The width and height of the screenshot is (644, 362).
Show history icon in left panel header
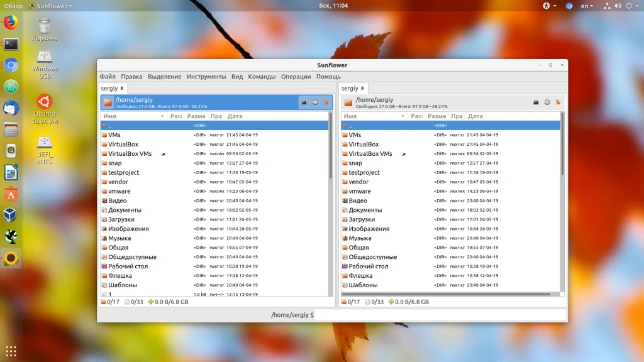315,102
